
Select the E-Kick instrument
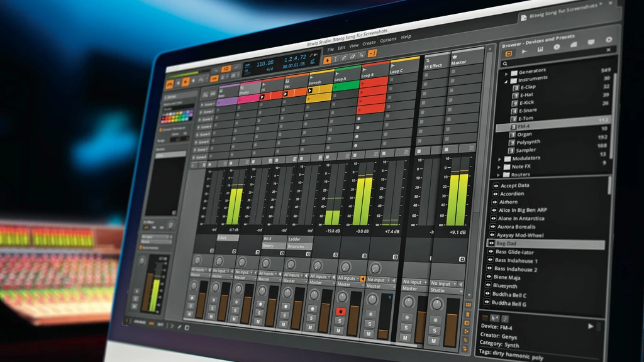coord(526,102)
